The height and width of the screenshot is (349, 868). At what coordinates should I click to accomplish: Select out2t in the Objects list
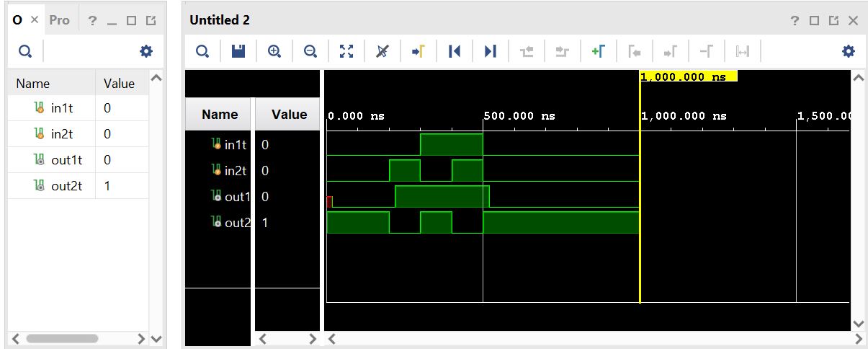pos(66,186)
